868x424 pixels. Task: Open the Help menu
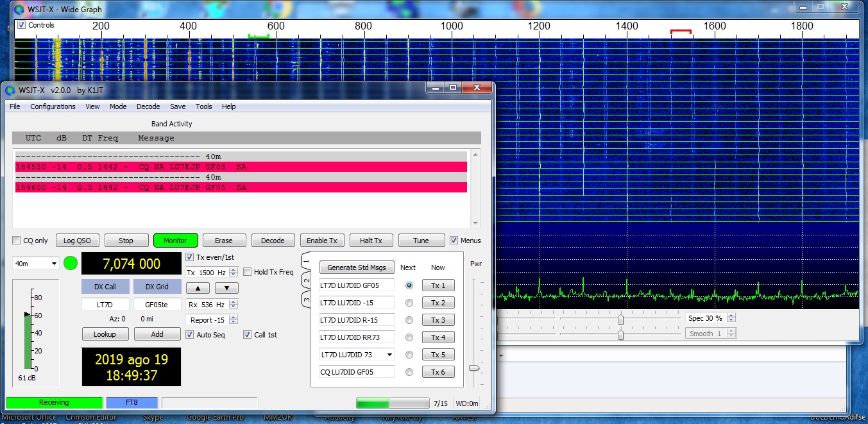(x=229, y=106)
